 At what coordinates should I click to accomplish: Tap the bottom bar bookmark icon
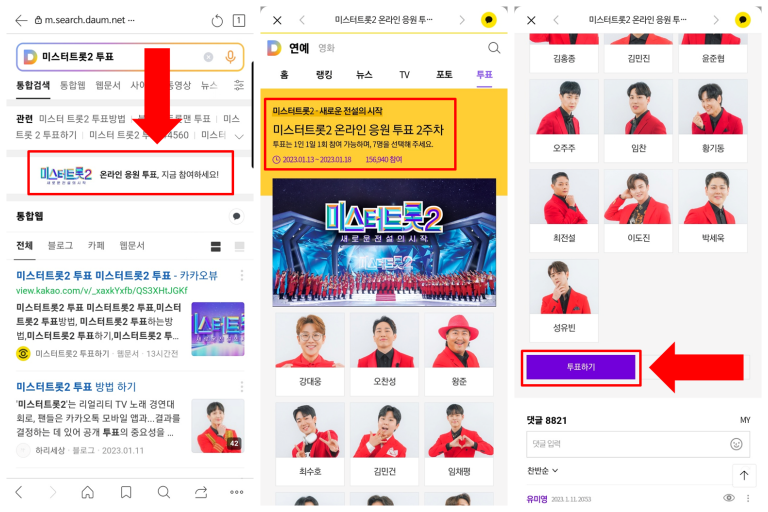(x=126, y=492)
